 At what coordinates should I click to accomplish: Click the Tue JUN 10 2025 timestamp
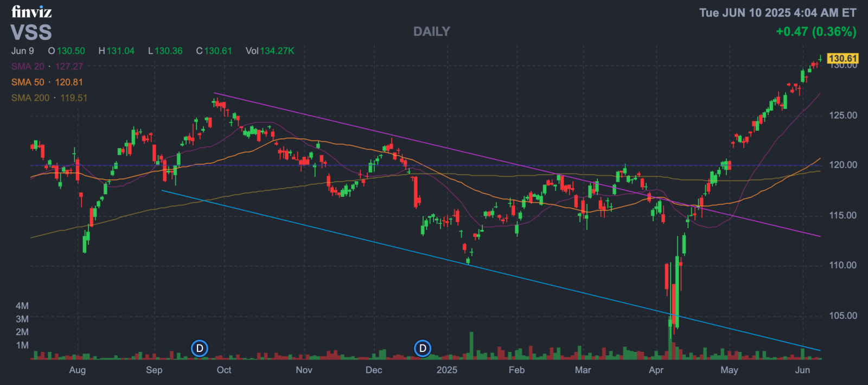point(778,12)
